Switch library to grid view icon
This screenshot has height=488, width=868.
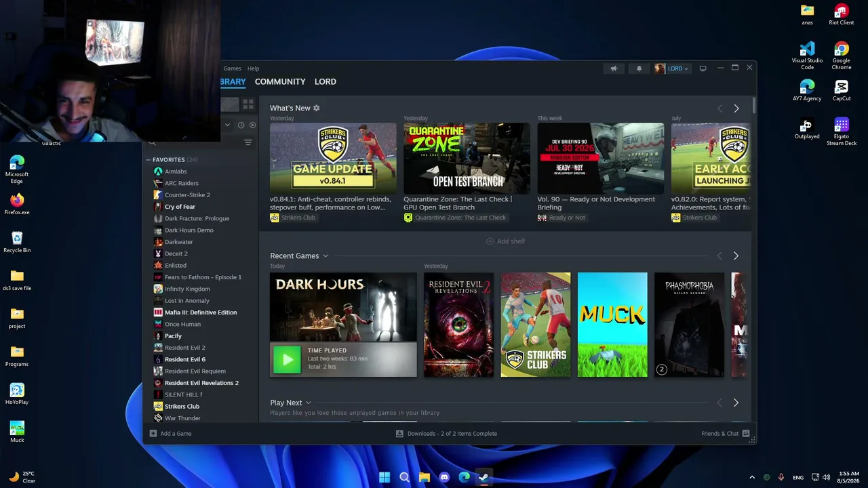click(x=248, y=104)
